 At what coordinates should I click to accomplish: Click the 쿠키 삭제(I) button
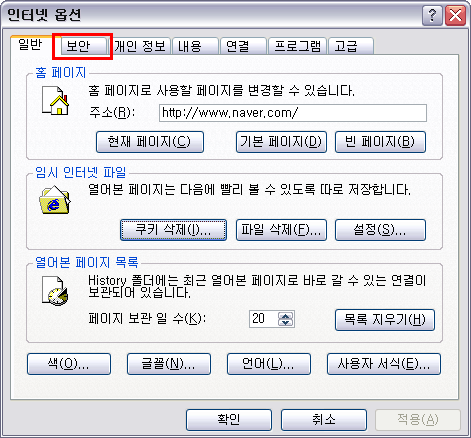click(x=173, y=230)
